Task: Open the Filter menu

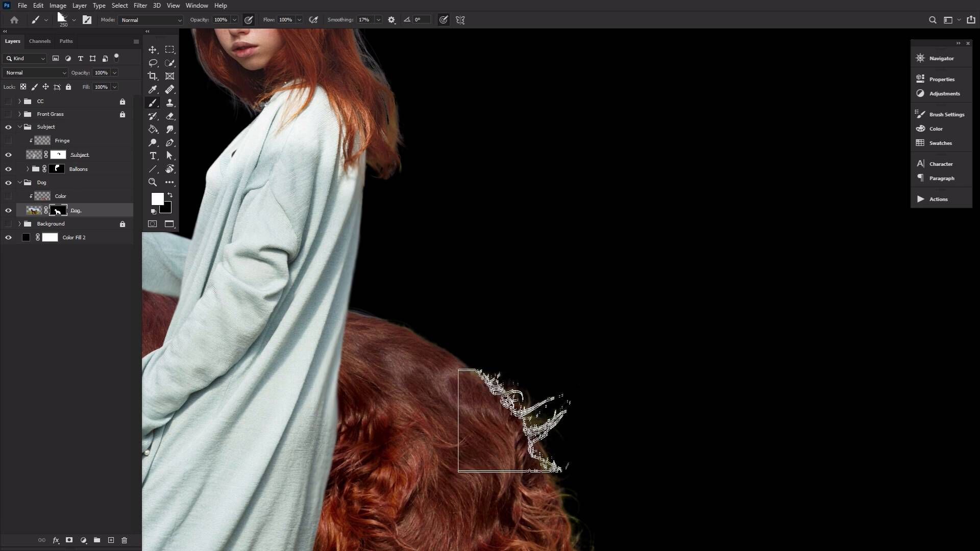Action: tap(140, 6)
